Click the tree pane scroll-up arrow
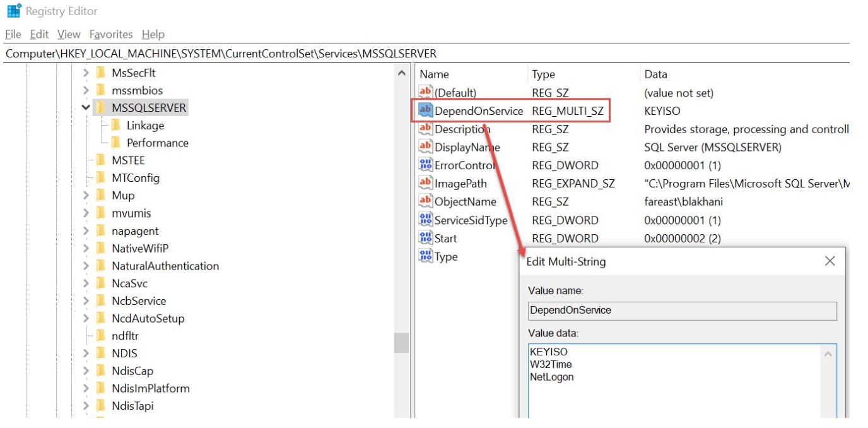The height and width of the screenshot is (428, 868). pyautogui.click(x=401, y=74)
